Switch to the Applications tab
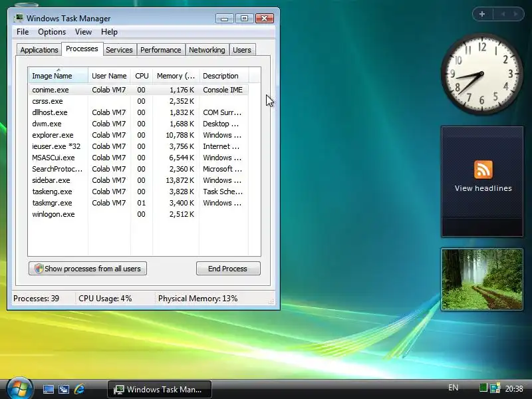Image resolution: width=532 pixels, height=399 pixels. tap(39, 50)
